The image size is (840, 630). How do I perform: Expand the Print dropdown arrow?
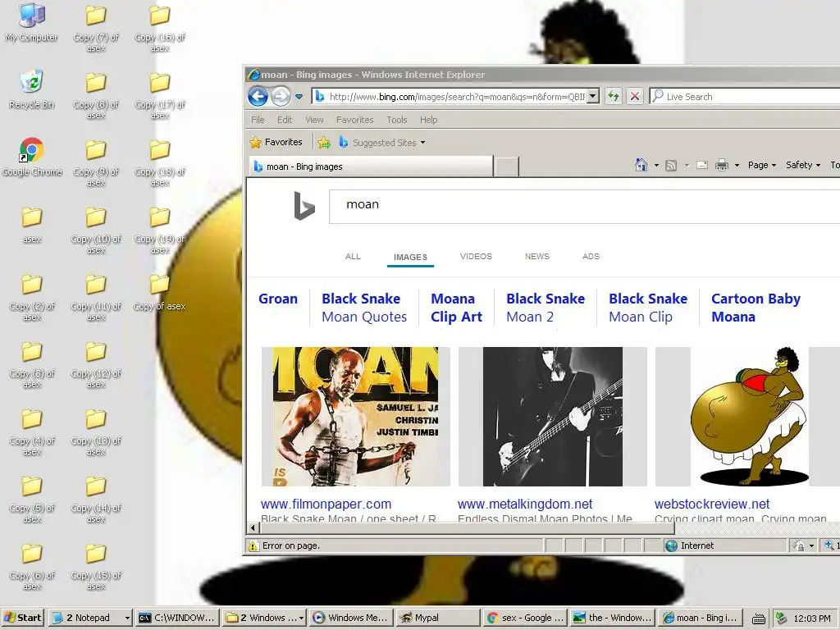(x=737, y=166)
